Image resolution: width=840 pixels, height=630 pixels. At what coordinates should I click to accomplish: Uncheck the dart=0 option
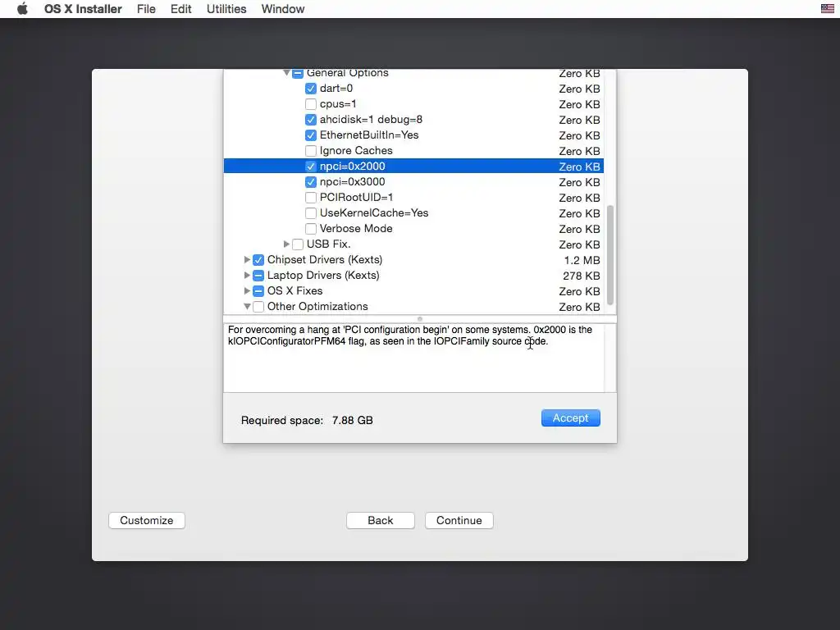(311, 89)
